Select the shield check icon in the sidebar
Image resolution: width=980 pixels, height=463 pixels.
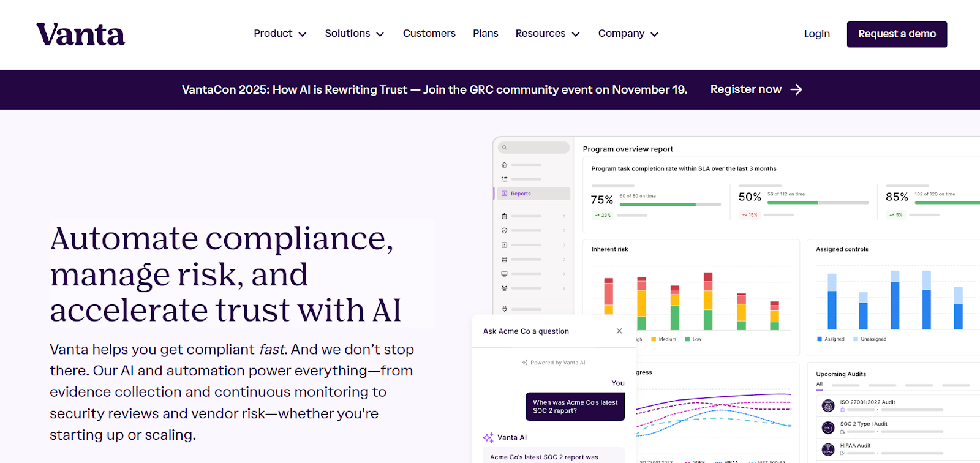coord(504,230)
